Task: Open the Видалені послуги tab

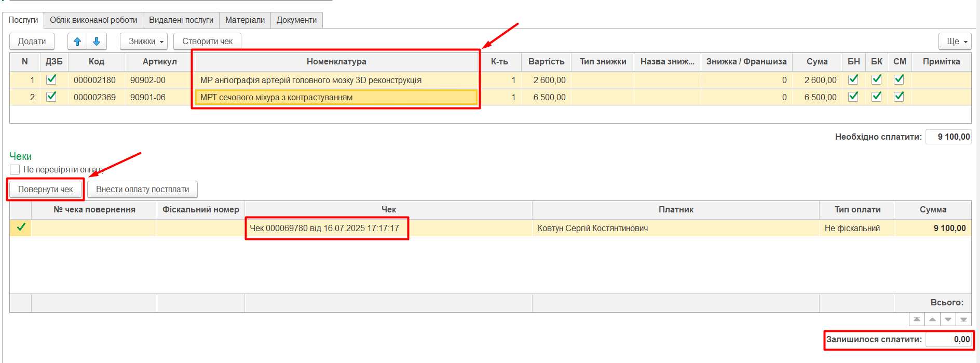Action: click(x=181, y=20)
